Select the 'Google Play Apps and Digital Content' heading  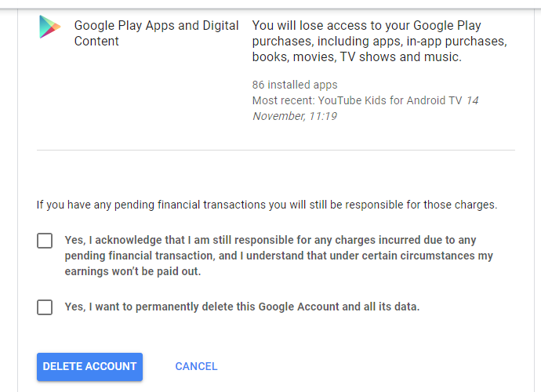click(x=156, y=33)
